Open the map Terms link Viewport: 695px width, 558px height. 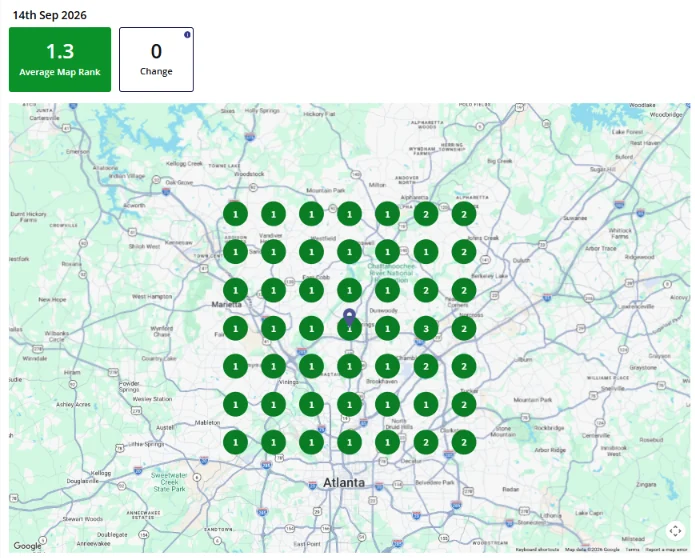coord(632,550)
